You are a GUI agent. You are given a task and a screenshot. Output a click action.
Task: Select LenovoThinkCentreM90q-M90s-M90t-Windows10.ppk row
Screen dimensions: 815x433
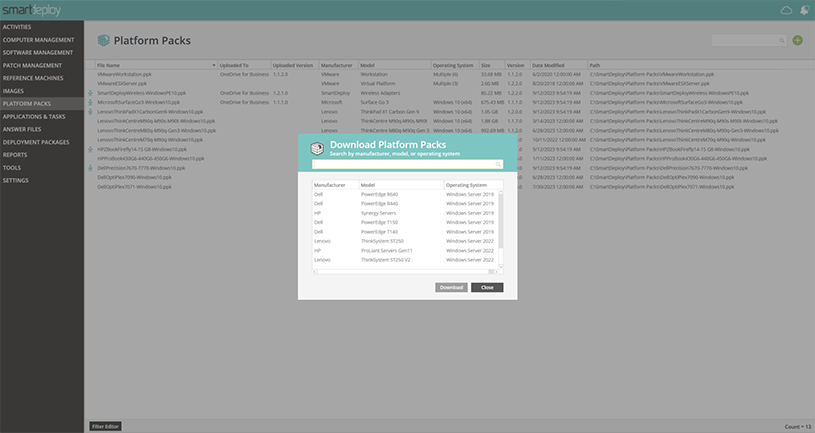point(156,121)
